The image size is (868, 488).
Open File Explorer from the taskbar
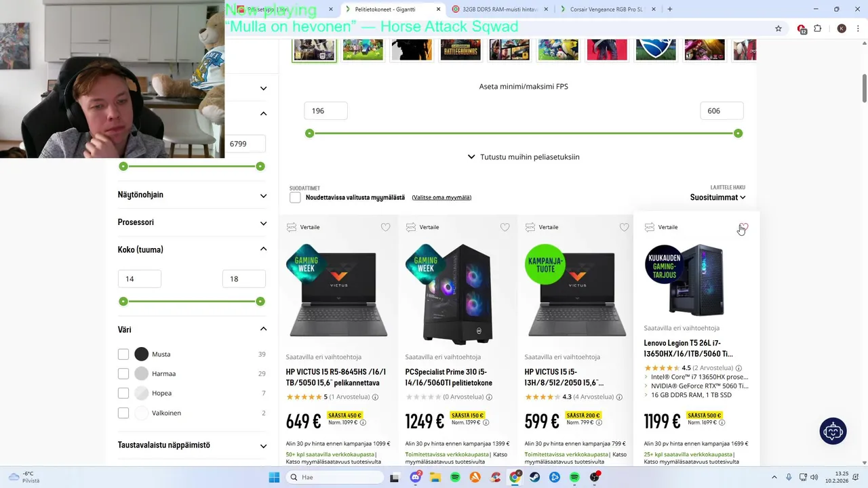point(435,477)
